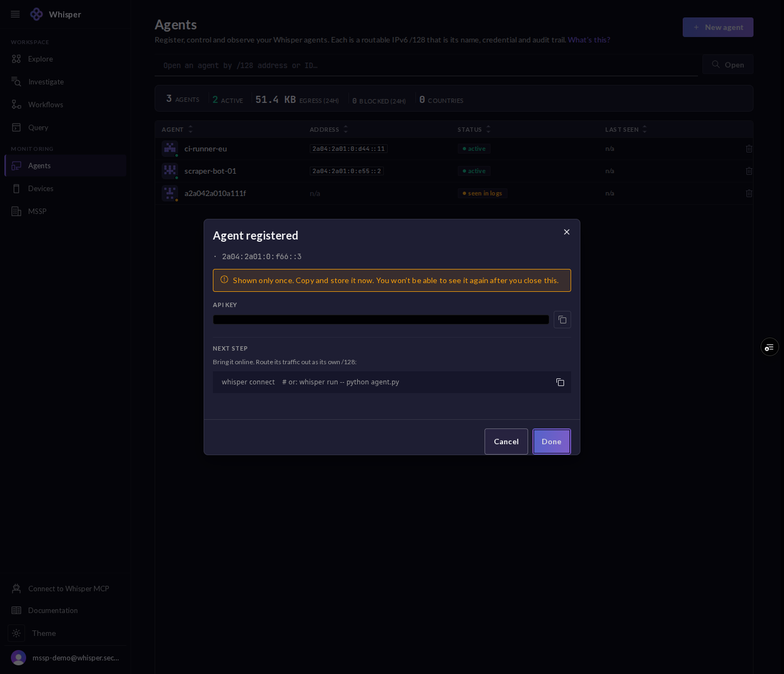Image resolution: width=784 pixels, height=674 pixels.
Task: Open Devices in the sidebar
Action: pos(65,188)
